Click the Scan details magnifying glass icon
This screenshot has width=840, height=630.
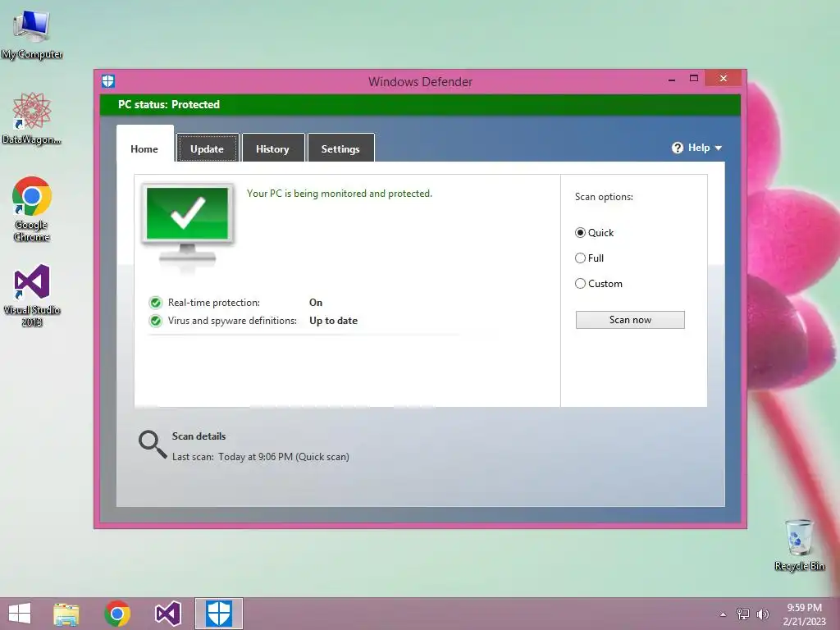152,445
